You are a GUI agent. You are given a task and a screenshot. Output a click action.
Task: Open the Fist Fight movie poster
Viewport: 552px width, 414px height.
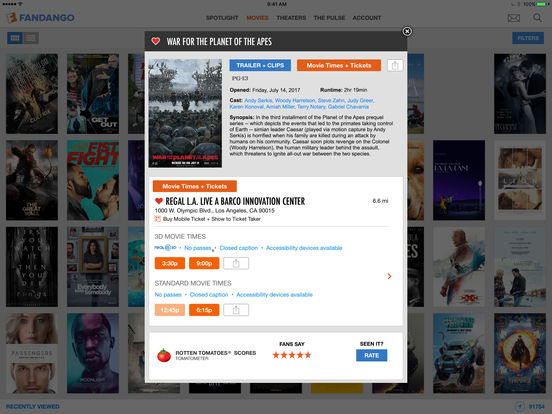pyautogui.click(x=93, y=180)
